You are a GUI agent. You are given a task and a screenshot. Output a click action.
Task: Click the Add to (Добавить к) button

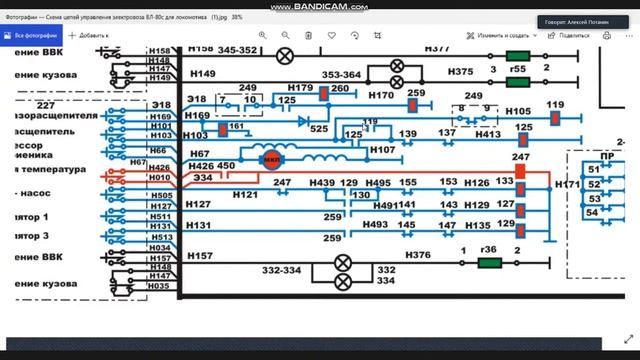[x=89, y=36]
